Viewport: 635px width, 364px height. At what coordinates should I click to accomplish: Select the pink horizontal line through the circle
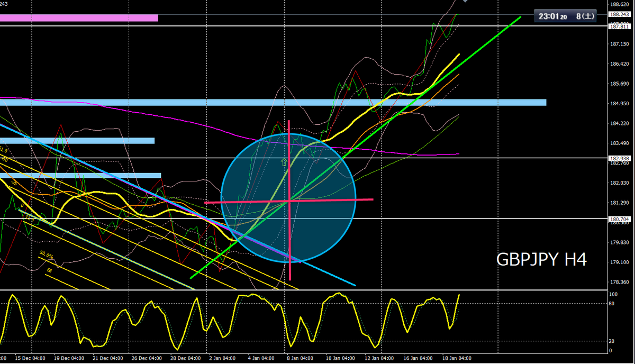click(x=289, y=201)
